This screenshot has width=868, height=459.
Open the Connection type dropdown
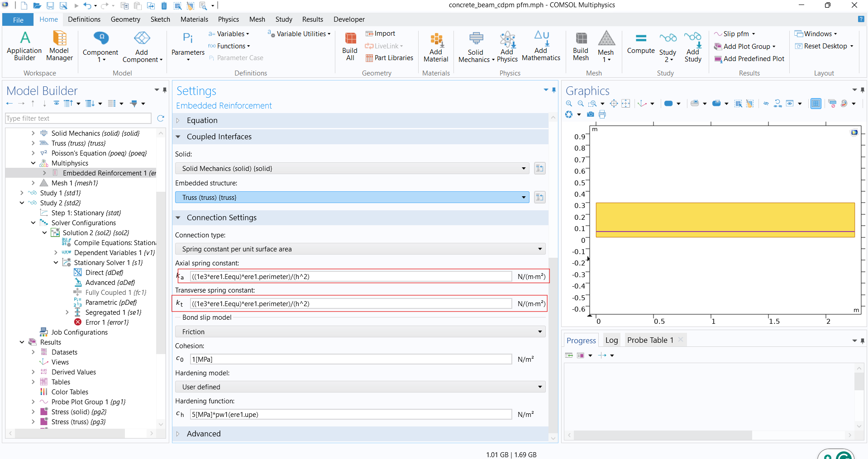[x=360, y=249]
